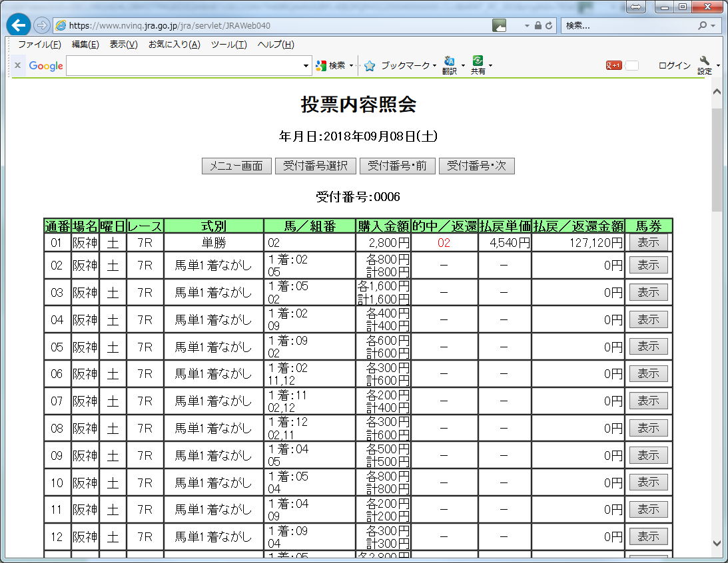Click the magnifier search icon
Image resolution: width=728 pixels, height=563 pixels.
tap(703, 25)
